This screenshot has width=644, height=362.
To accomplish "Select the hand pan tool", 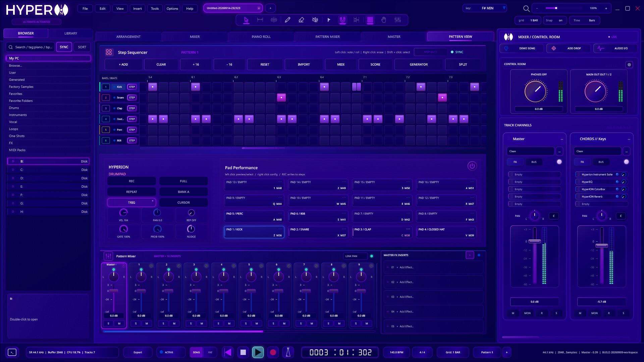I will point(384,20).
